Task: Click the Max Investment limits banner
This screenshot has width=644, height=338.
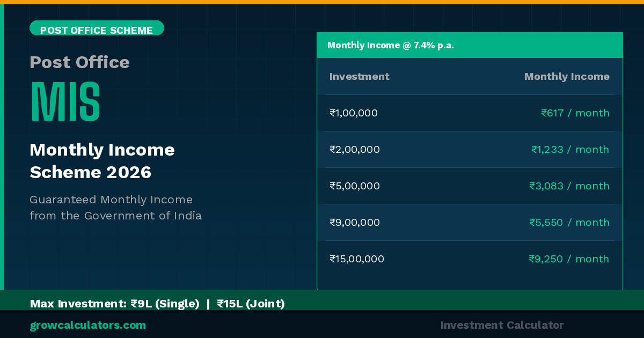Action: click(157, 304)
